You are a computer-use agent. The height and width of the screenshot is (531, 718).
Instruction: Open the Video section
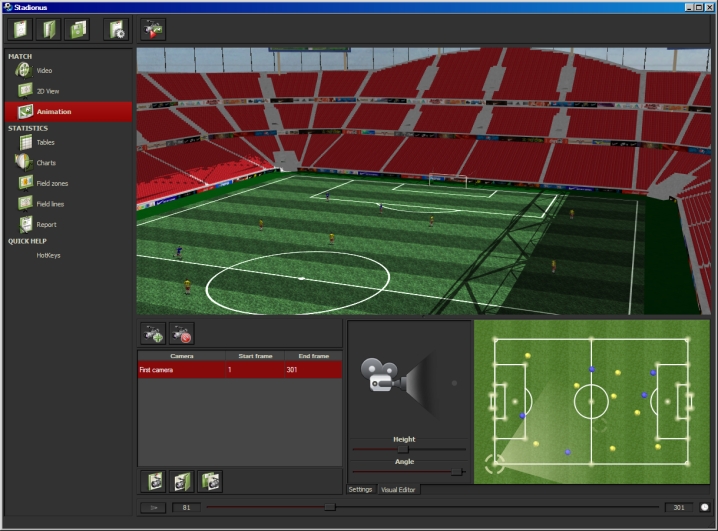click(x=44, y=71)
